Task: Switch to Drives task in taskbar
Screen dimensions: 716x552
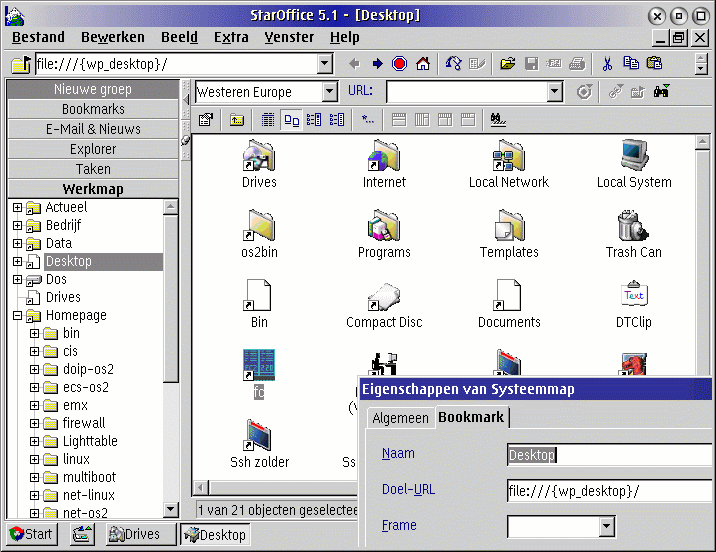Action: pos(141,534)
